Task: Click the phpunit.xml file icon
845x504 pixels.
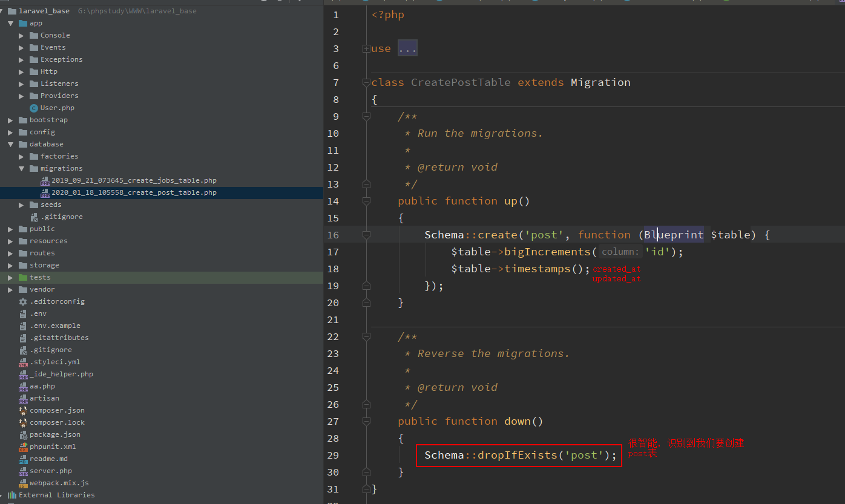Action: tap(23, 447)
